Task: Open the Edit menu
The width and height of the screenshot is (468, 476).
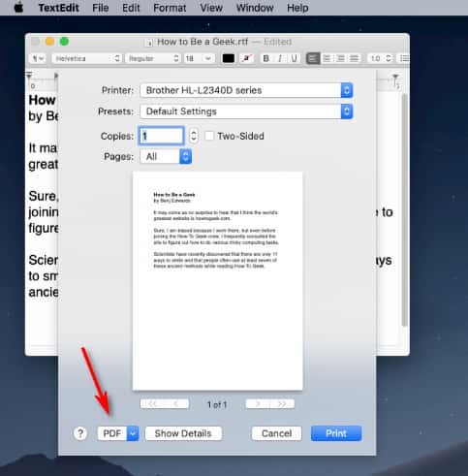Action: (131, 8)
